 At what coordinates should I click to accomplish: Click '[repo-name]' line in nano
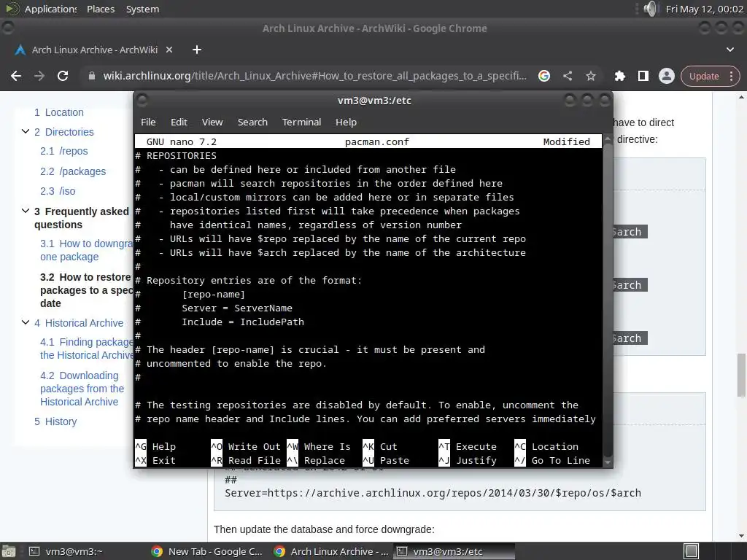[x=213, y=295]
